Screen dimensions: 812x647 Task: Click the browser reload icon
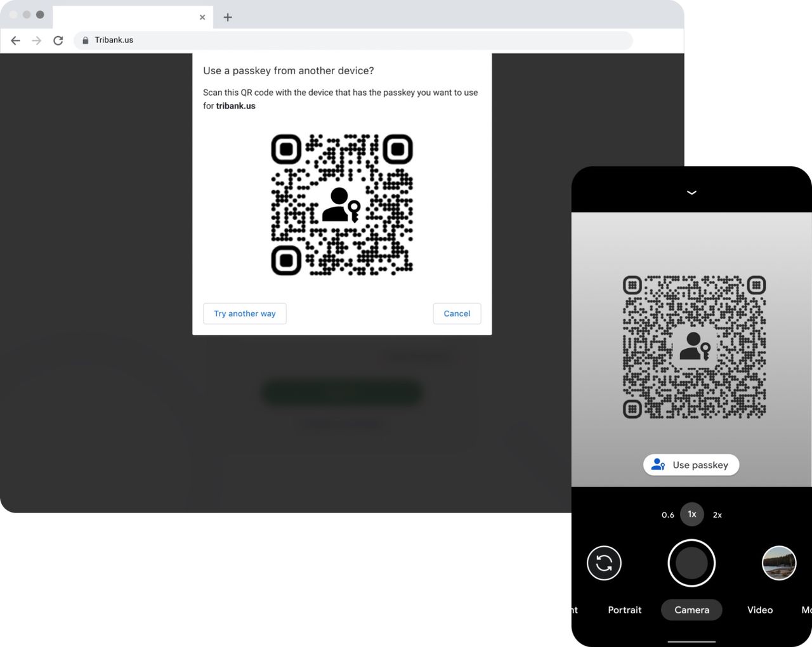[58, 40]
